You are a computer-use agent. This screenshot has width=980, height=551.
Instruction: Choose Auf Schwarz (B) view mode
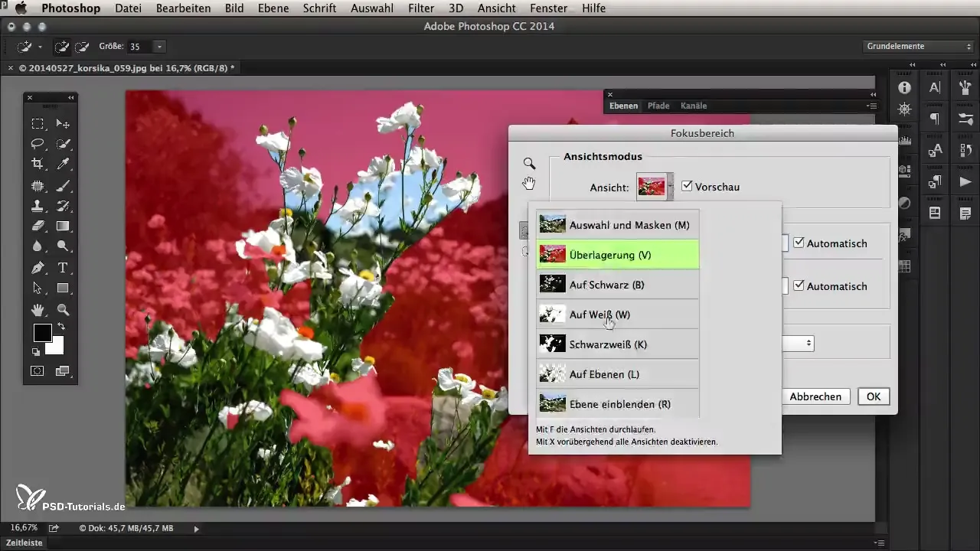(618, 285)
